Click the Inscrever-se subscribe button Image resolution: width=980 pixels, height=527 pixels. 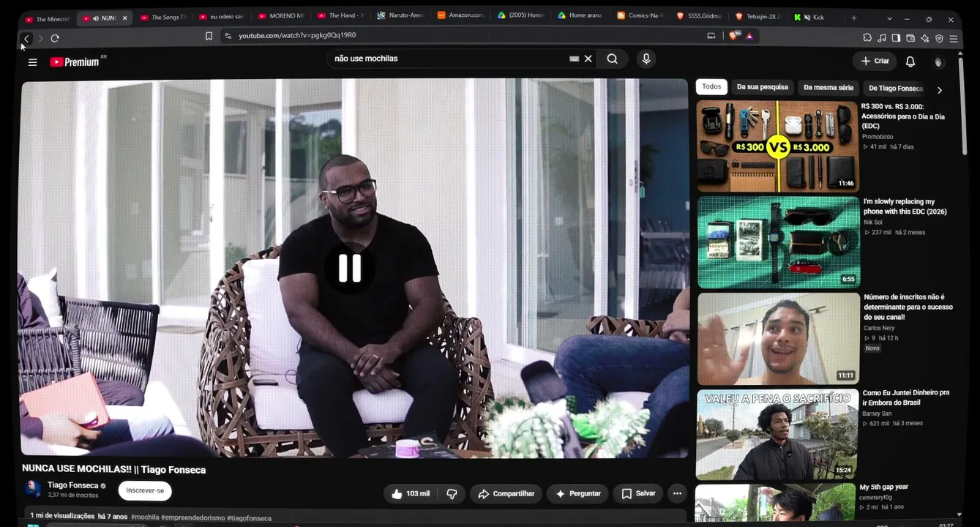[145, 490]
